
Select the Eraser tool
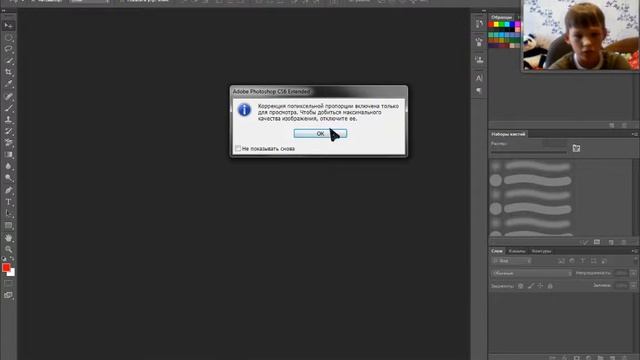click(x=8, y=143)
